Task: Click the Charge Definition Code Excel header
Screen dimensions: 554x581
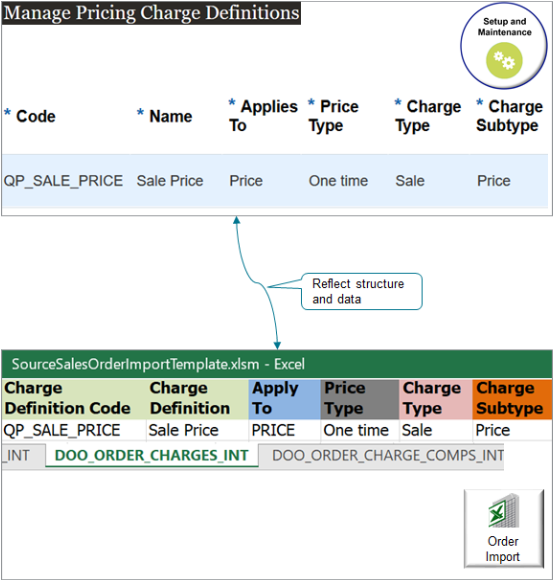Action: tap(74, 399)
